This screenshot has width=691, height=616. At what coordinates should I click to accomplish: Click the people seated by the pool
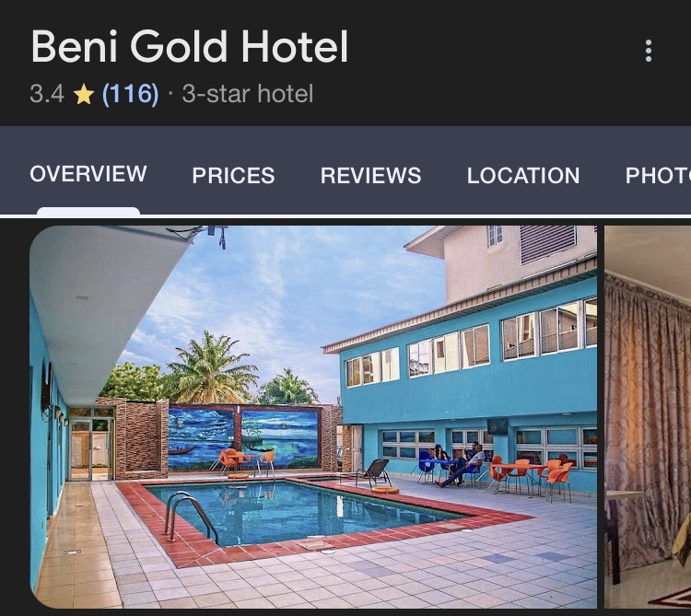pyautogui.click(x=459, y=465)
